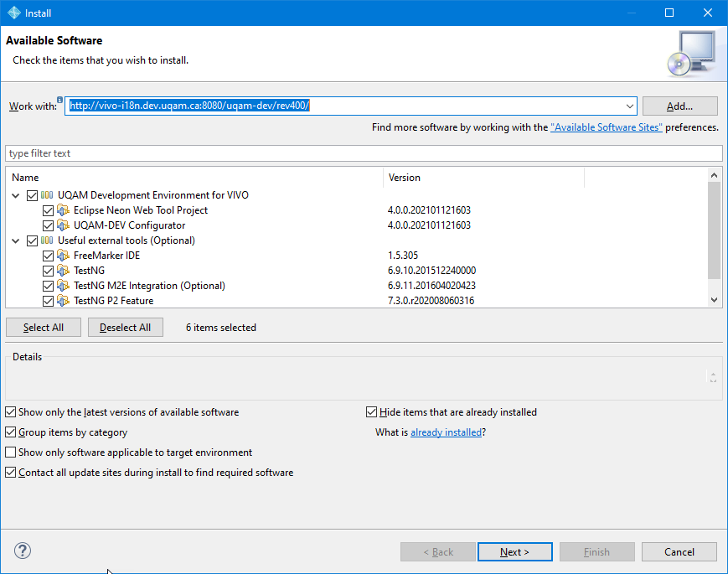Enable Show only software applicable to target environment
Screen dimensions: 728x574
11,452
